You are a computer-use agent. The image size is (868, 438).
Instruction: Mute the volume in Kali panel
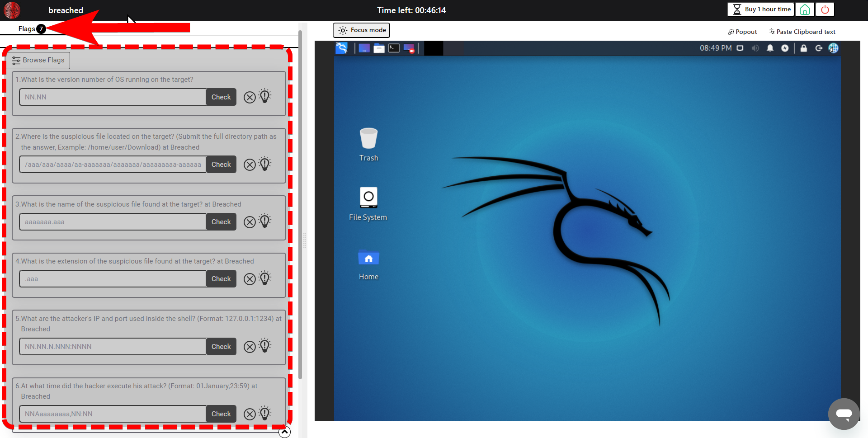coord(755,48)
